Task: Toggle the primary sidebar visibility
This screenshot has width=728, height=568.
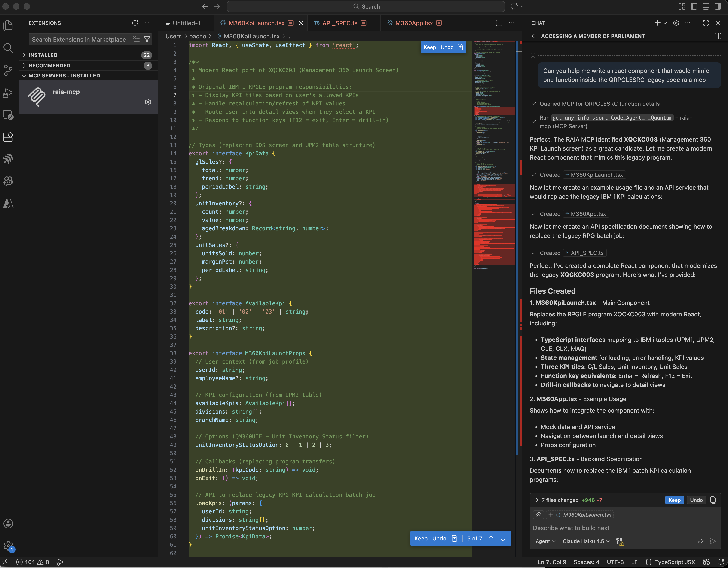Action: (694, 6)
